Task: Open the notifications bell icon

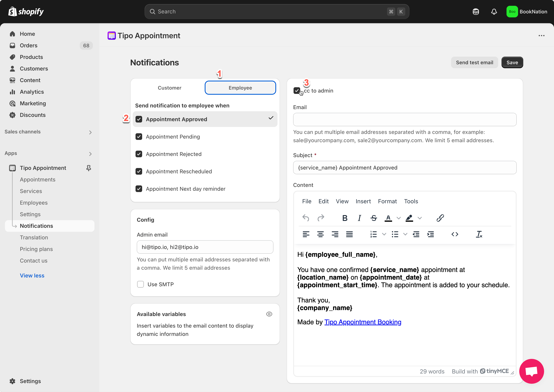Action: click(x=494, y=12)
